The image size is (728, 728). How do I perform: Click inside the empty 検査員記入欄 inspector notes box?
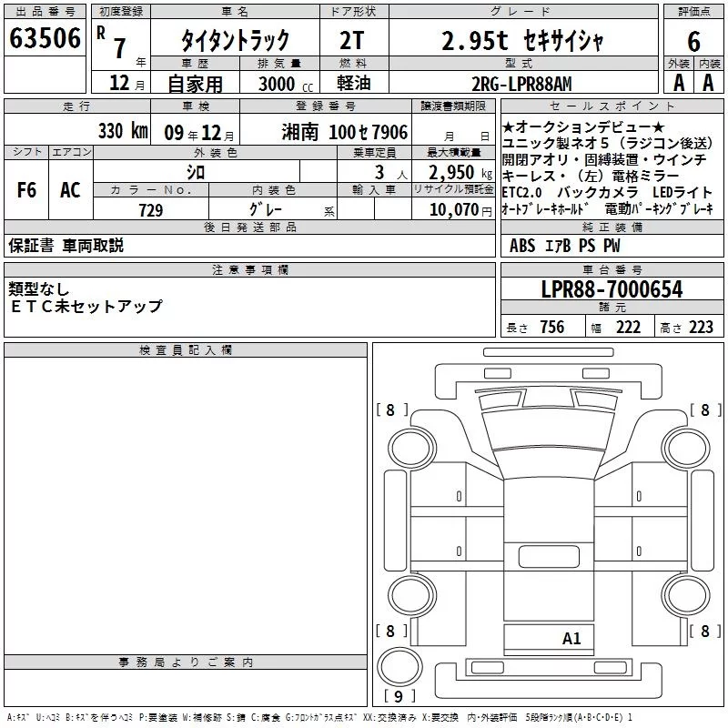click(x=186, y=500)
